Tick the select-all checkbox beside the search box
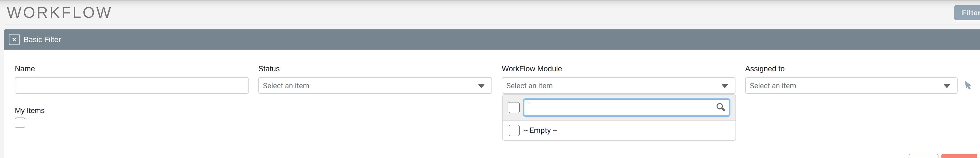Screen dimensions: 980x158 [x=514, y=108]
